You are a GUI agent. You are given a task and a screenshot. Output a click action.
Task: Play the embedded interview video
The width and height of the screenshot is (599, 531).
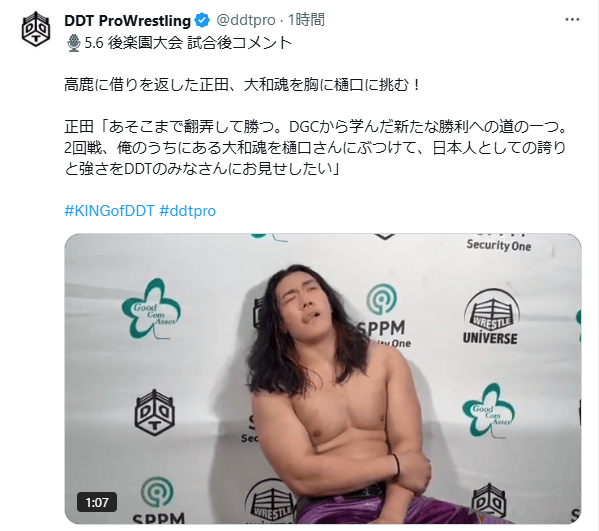[x=323, y=378]
